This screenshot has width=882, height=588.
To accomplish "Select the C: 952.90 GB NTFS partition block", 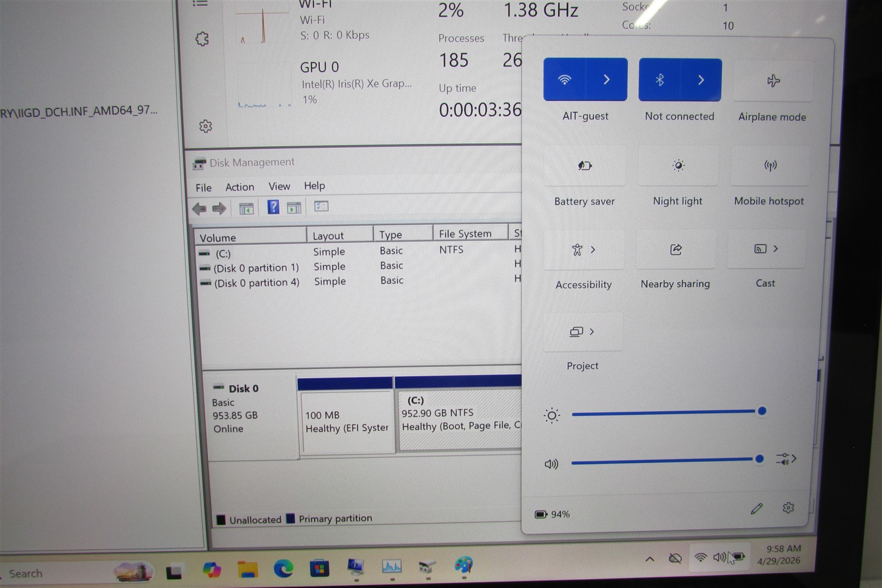I will (459, 419).
